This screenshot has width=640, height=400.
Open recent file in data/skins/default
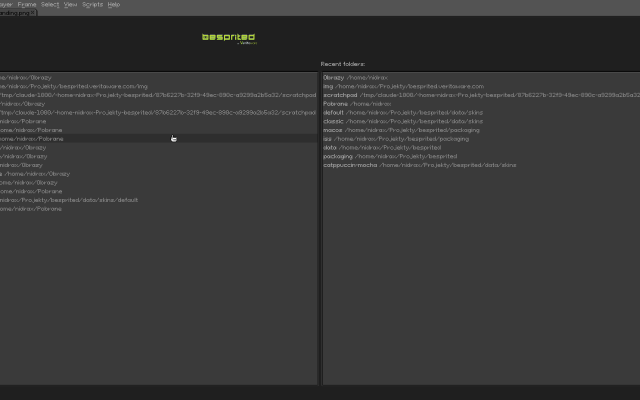pos(159,200)
